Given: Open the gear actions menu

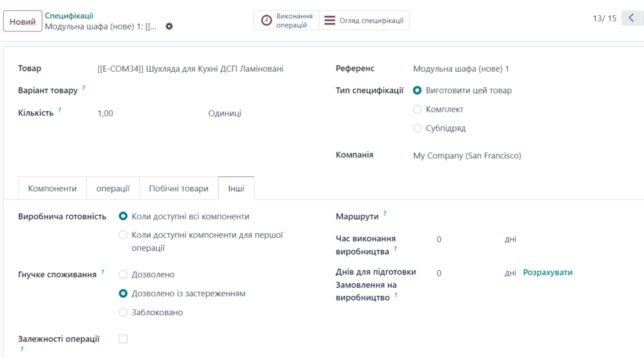Looking at the screenshot, I should coord(169,26).
